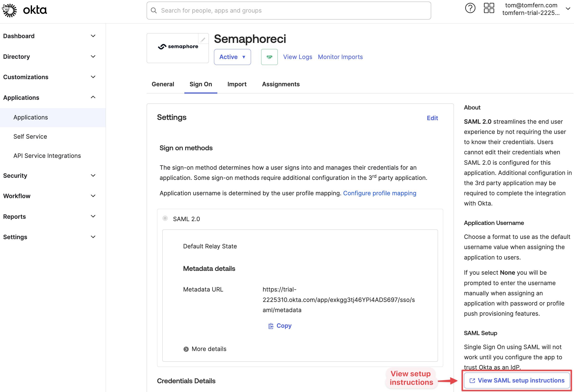Open the apps grid icon

(x=489, y=8)
